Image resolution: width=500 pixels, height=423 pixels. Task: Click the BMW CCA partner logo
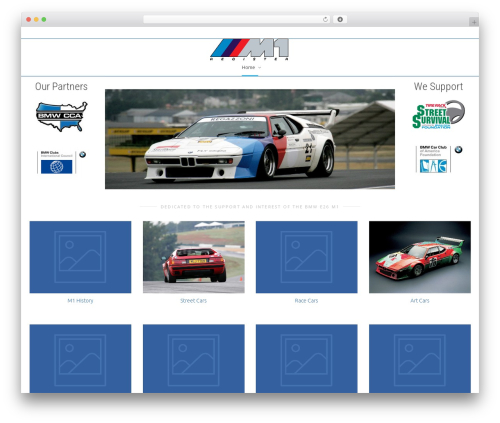point(62,116)
